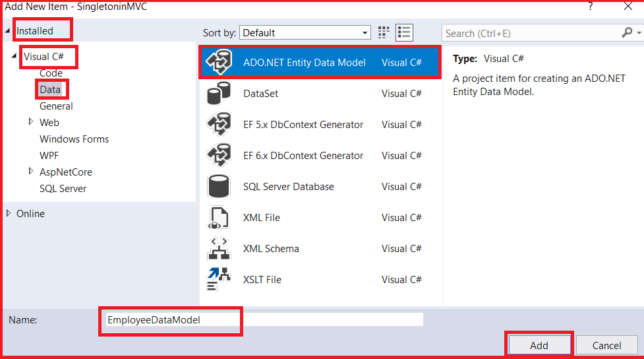
Task: Select Data category in tree
Action: tap(50, 90)
